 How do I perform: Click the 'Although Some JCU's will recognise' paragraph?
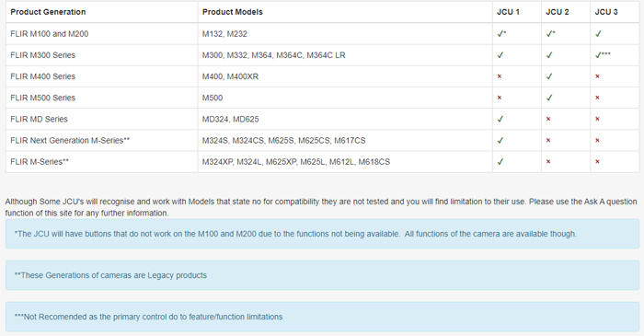coord(321,207)
